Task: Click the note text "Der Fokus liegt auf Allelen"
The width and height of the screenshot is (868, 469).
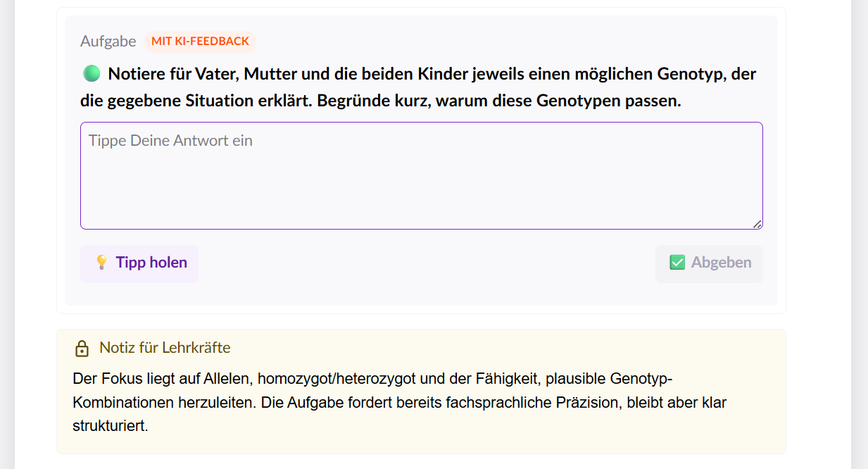Action: [x=162, y=379]
